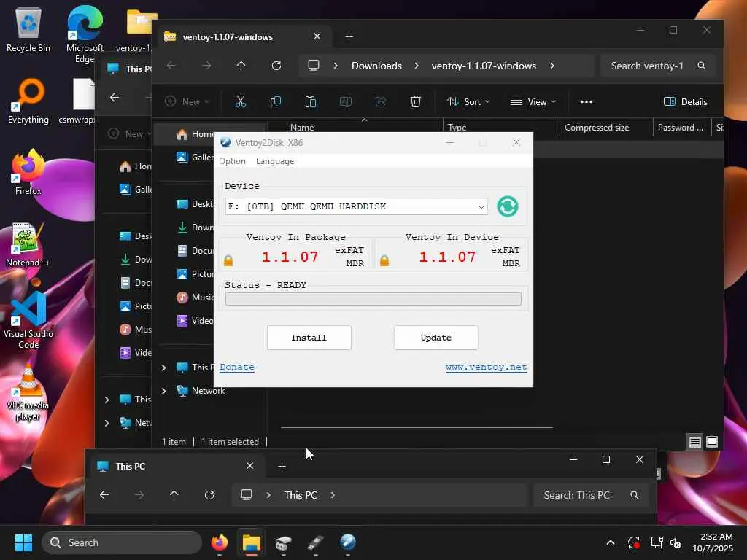Add a new tab in ventoy window
The image size is (747, 560).
click(349, 36)
